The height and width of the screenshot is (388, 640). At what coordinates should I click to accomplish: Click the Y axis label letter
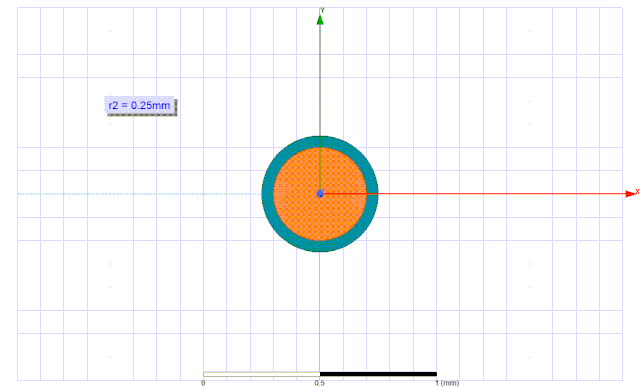click(322, 10)
